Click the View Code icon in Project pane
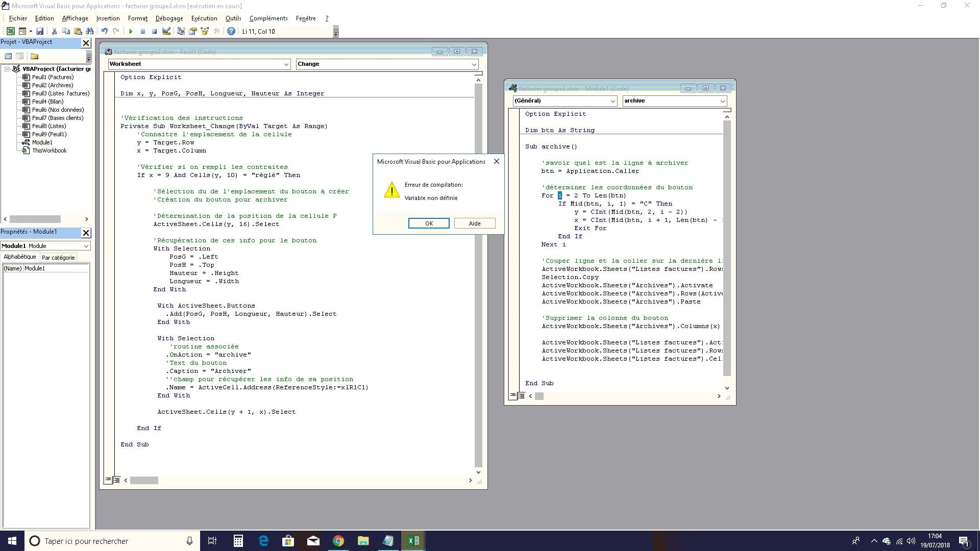980x551 pixels. (x=8, y=56)
